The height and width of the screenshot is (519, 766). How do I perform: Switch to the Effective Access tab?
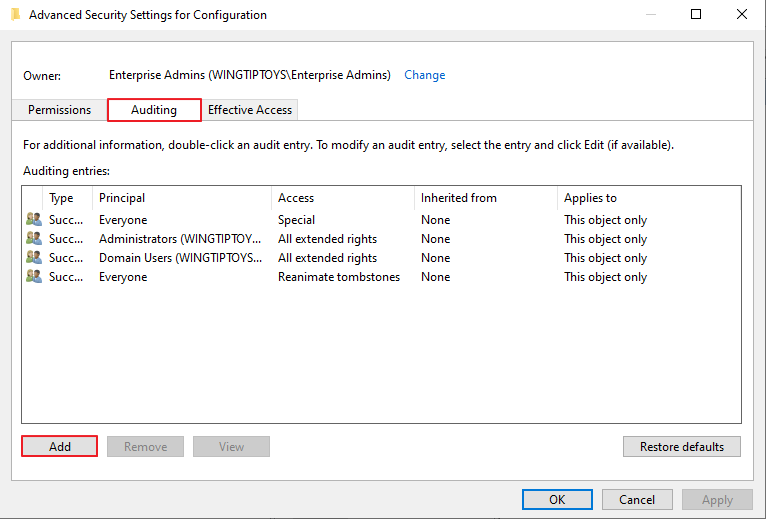(250, 109)
